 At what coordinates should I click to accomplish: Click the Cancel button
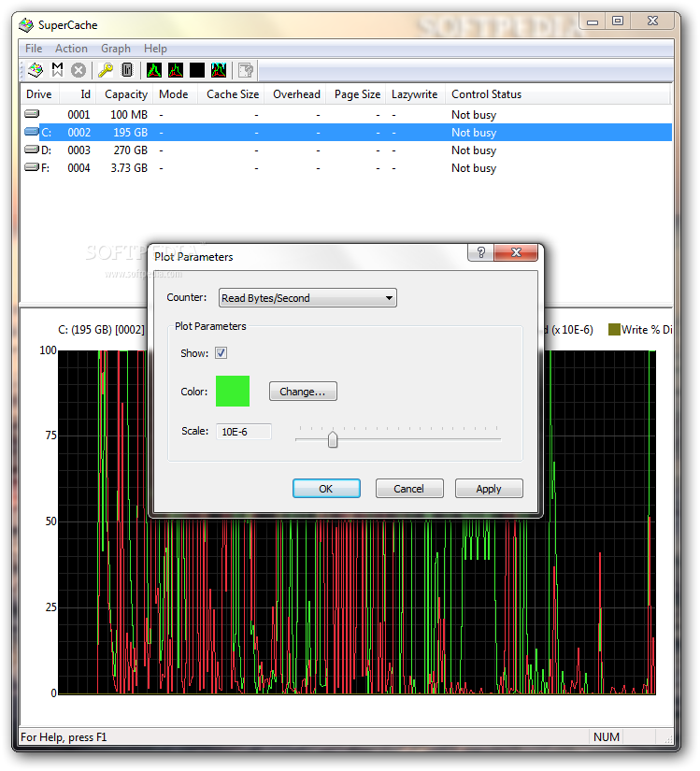click(x=409, y=488)
